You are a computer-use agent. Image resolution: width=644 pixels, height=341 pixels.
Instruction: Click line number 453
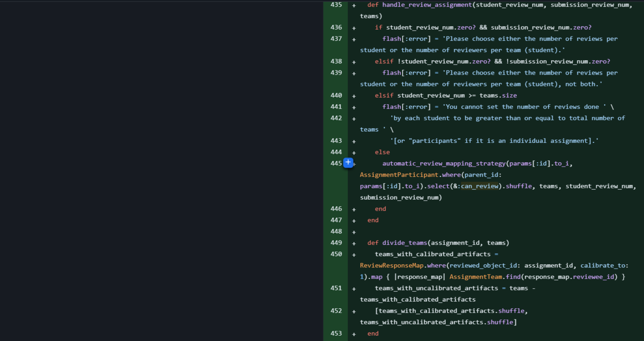(336, 333)
